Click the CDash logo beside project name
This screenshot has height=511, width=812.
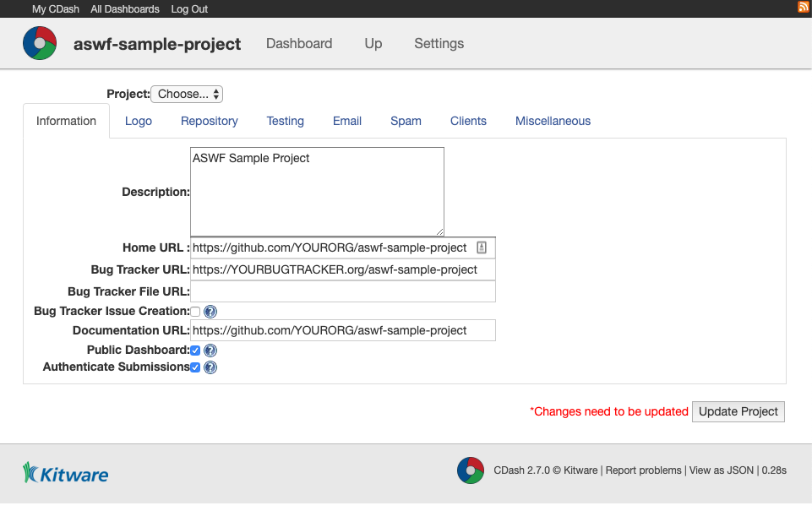[40, 43]
